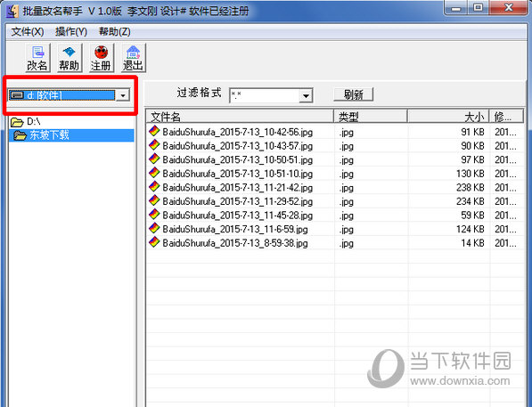
Task: Expand the drive selector dropdown arrow
Action: pyautogui.click(x=123, y=95)
